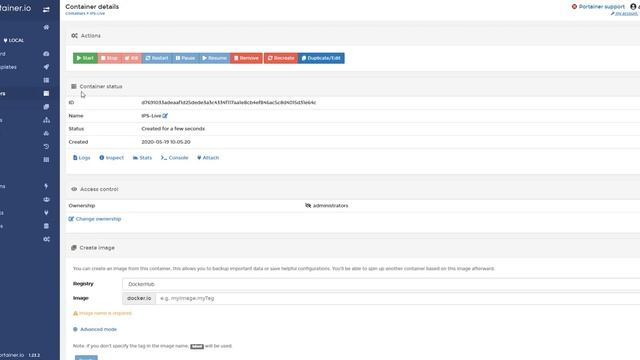Open Home via the house icon
The width and height of the screenshot is (640, 360).
(46, 27)
